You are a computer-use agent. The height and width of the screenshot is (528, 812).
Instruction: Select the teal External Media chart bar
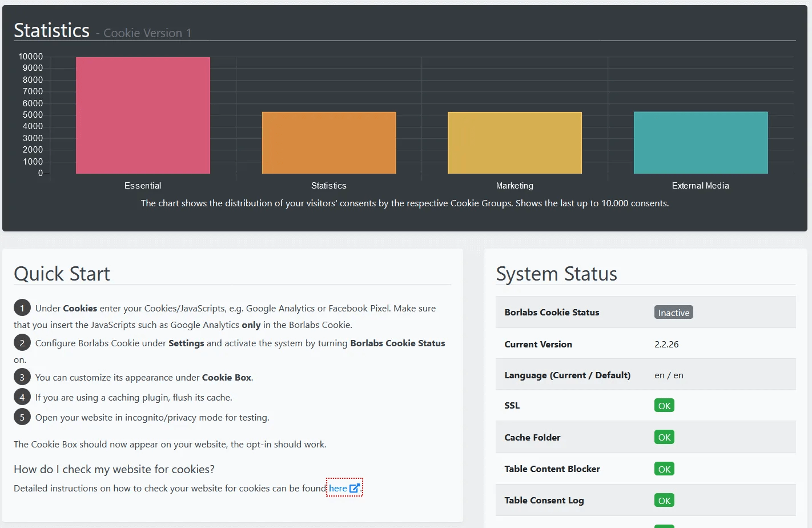pyautogui.click(x=701, y=143)
